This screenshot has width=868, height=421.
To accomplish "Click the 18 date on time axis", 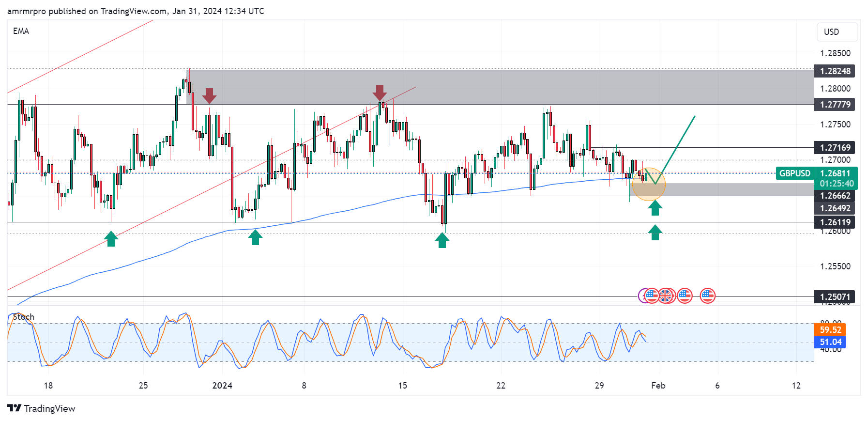I will click(x=48, y=386).
